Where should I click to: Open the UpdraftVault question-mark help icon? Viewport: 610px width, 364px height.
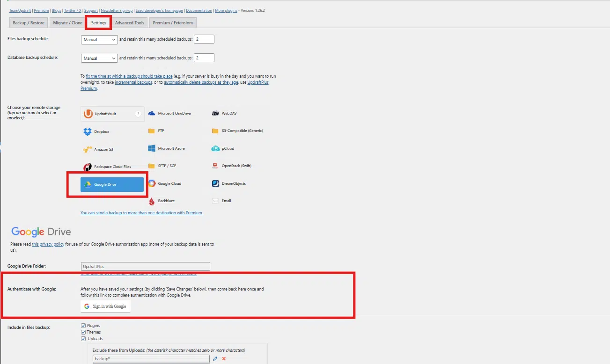(138, 114)
